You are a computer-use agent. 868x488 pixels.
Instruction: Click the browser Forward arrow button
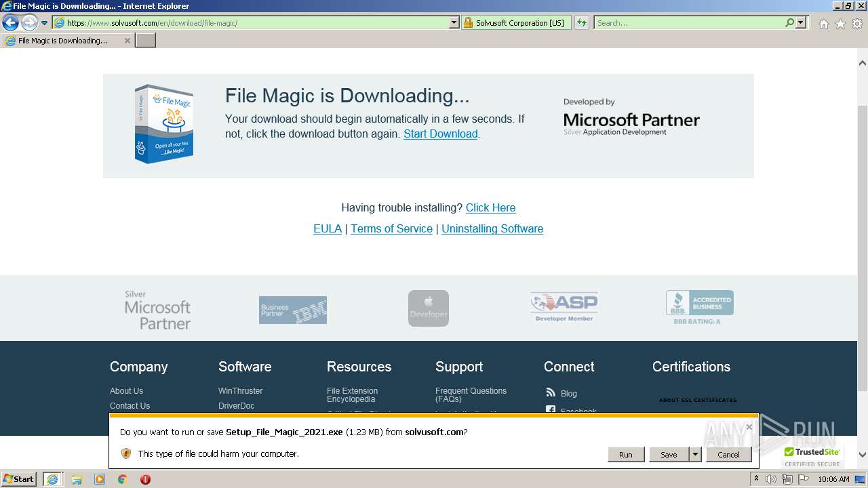point(29,23)
